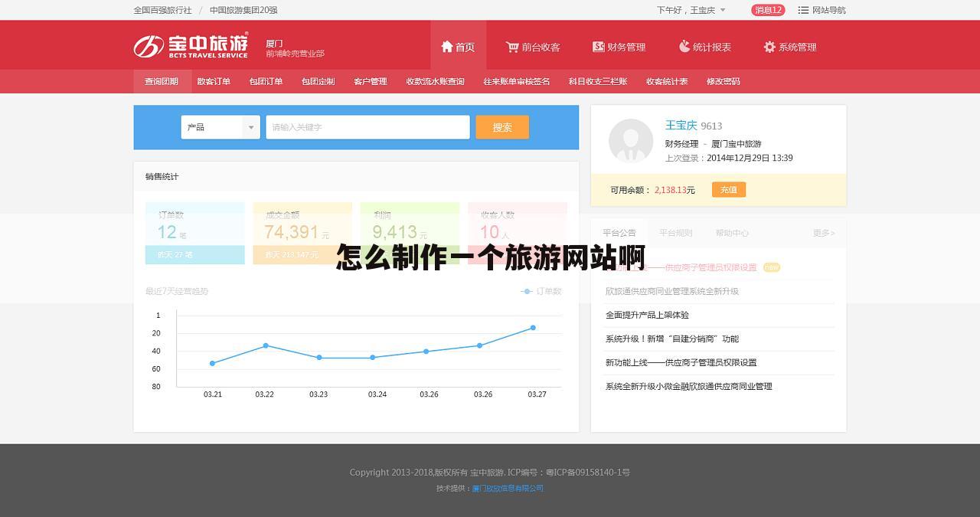Click the user avatar image
Viewport: 980px width, 517px height.
click(x=631, y=142)
